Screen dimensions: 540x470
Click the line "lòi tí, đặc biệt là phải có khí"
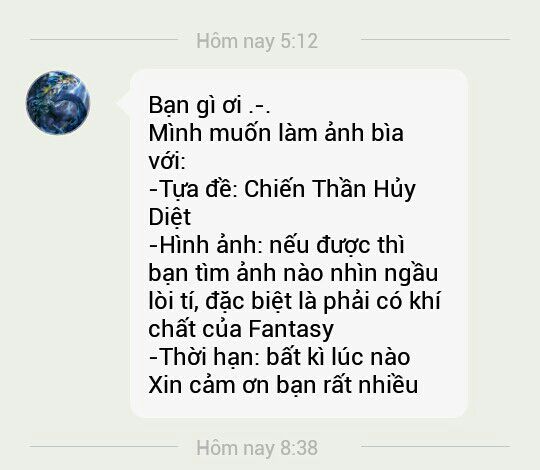(294, 301)
